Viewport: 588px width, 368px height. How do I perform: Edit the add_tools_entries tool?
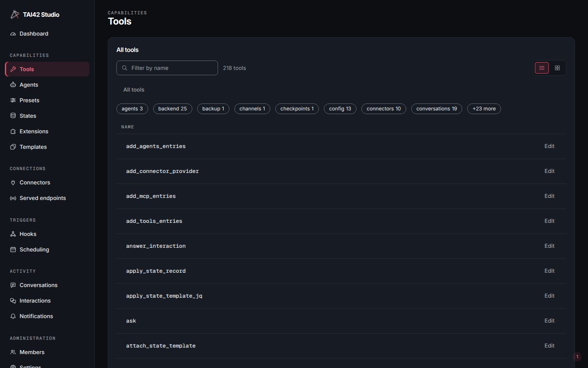point(549,221)
